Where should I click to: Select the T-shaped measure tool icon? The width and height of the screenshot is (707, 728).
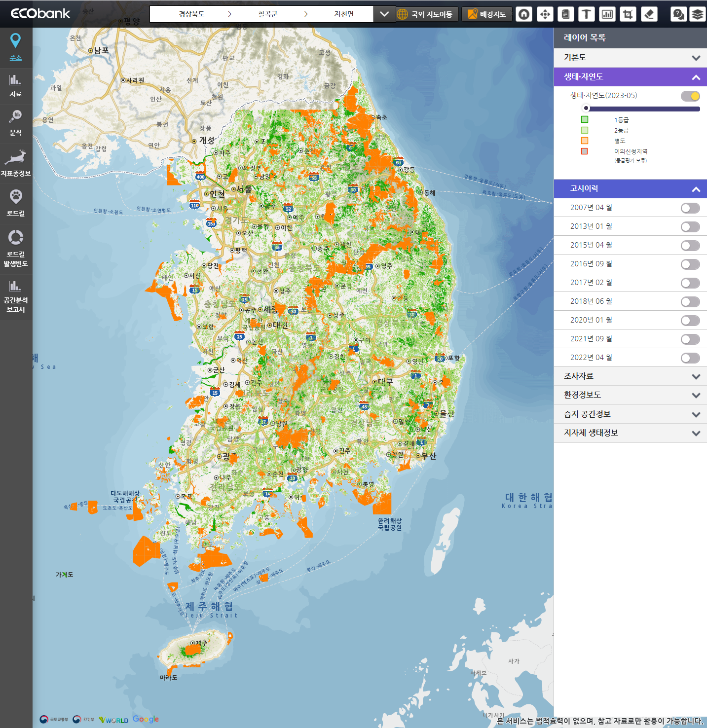tap(586, 14)
